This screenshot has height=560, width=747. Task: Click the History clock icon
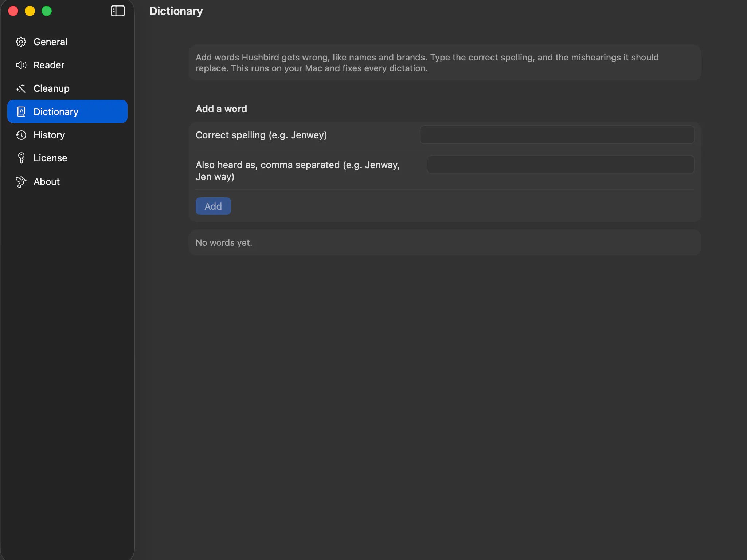click(x=21, y=135)
